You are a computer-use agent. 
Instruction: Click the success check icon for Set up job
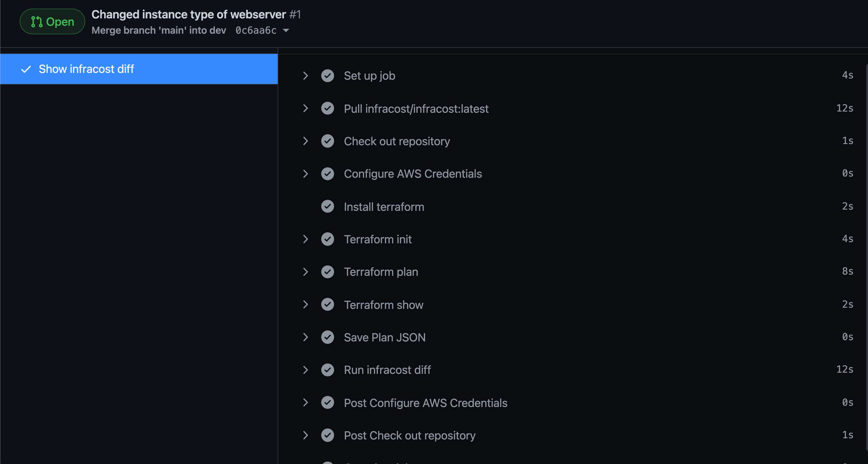point(327,75)
